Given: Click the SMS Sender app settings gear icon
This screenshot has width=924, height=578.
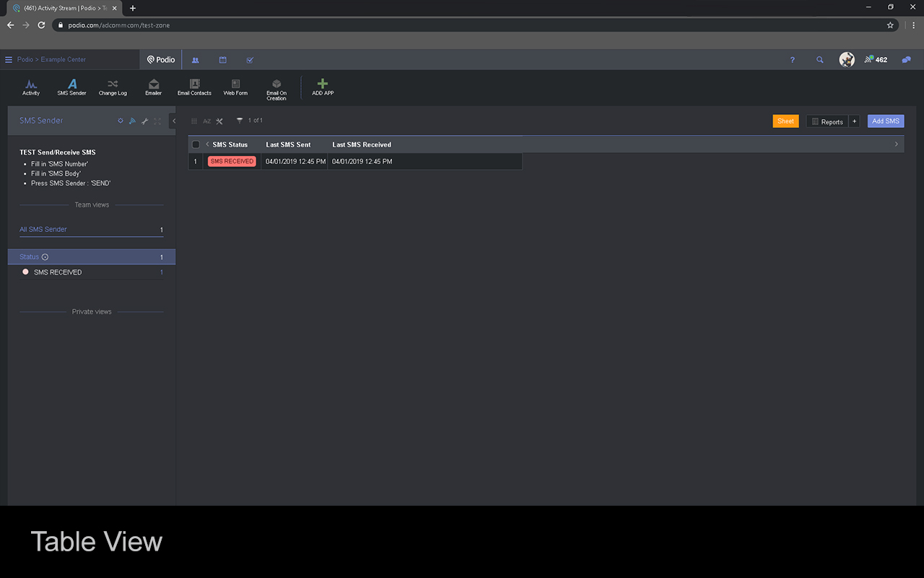Looking at the screenshot, I should tap(121, 121).
